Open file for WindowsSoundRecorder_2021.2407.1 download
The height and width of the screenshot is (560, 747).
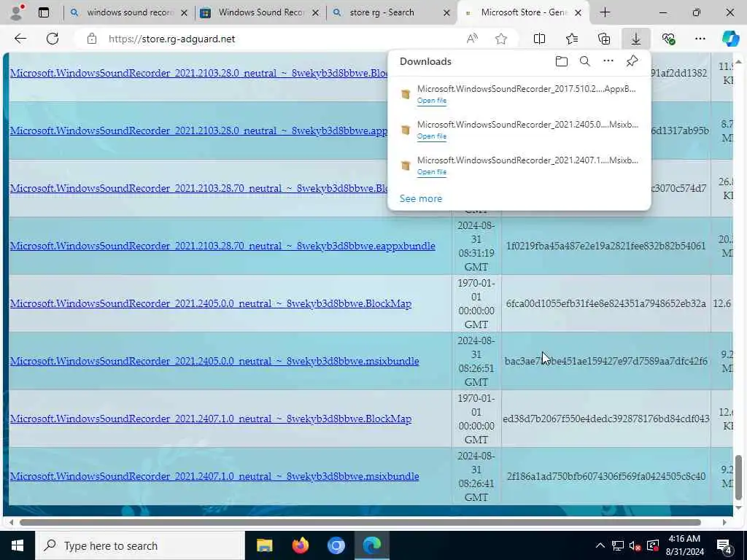click(x=432, y=172)
